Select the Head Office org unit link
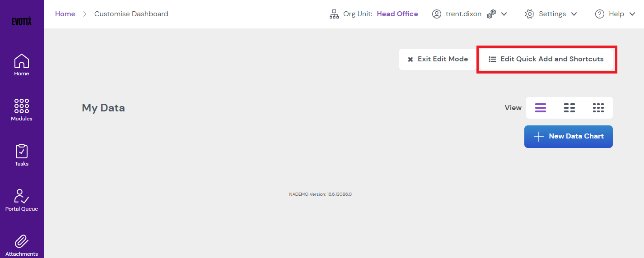The height and width of the screenshot is (258, 644). pos(397,14)
